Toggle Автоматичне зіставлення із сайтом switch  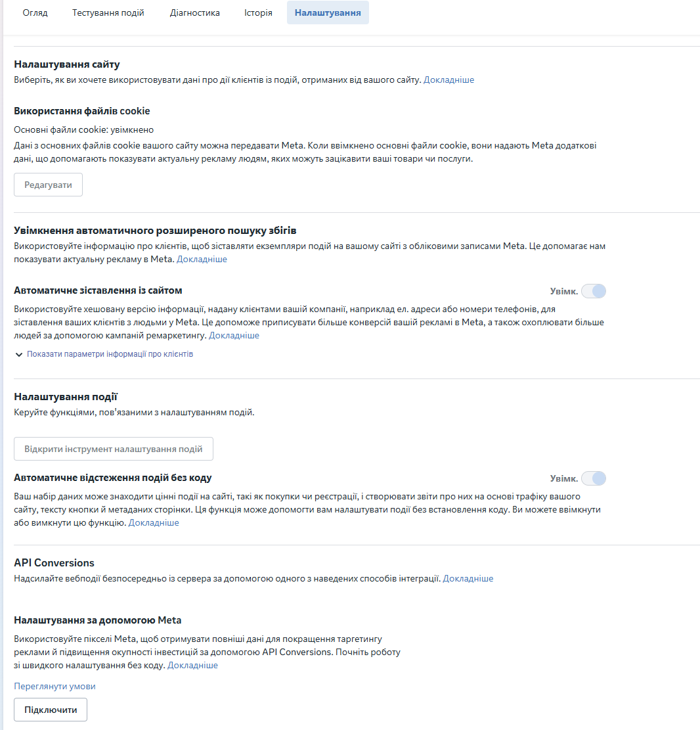(x=594, y=292)
